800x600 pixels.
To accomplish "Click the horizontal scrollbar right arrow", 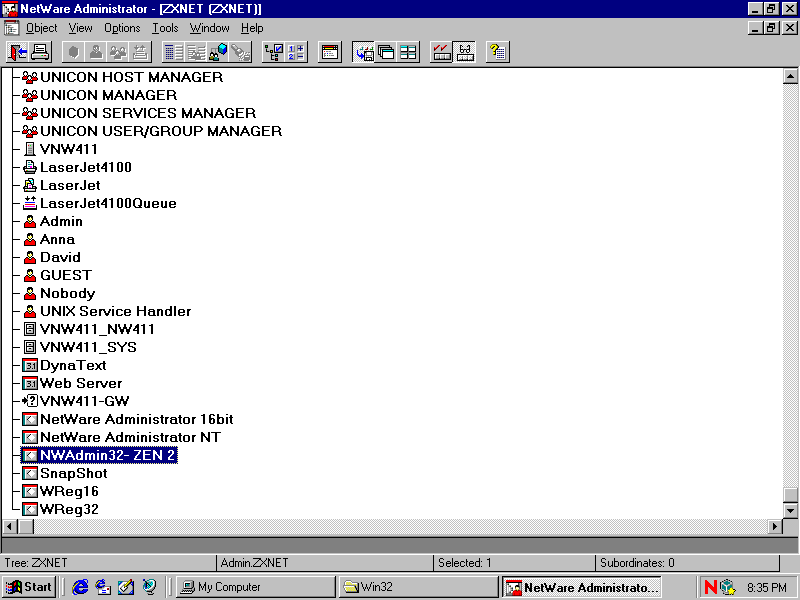I will pyautogui.click(x=775, y=526).
